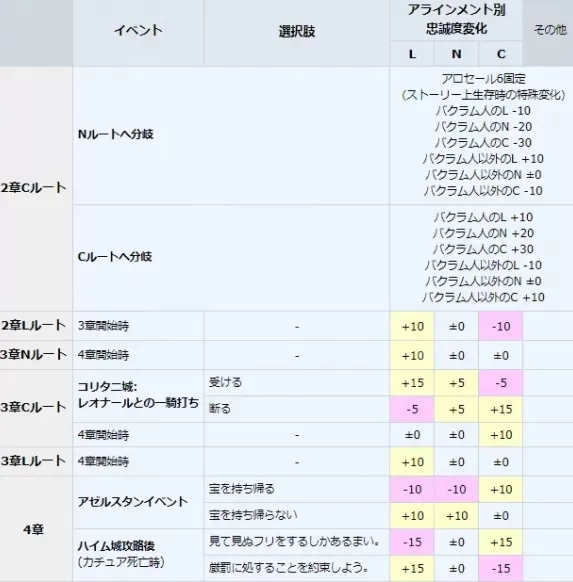The height and width of the screenshot is (582, 573).
Task: Click the C +10 value in 3章Cルート 4章開始時 row
Action: tap(501, 434)
